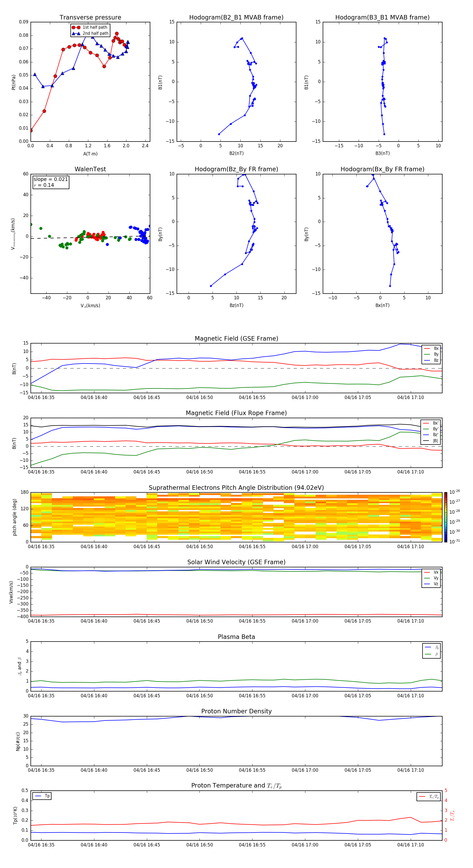Viewport: 473px width, 868px height.
Task: Click the '04/16 16:45' tick under Proton Number Density
Action: (146, 770)
